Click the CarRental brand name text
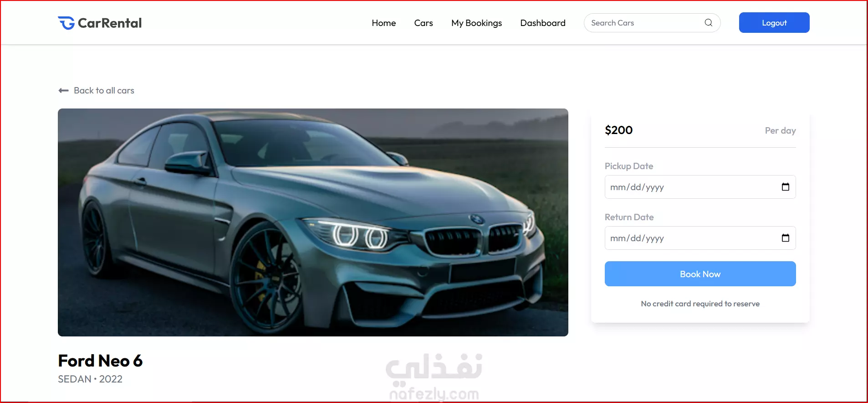Screen dimensions: 868x403 [110, 23]
